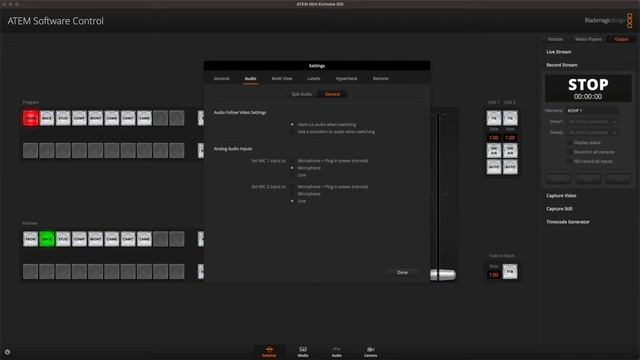Viewport: 640px width, 360px height.
Task: Open the General tab in the Settings tab row
Action: coord(222,78)
